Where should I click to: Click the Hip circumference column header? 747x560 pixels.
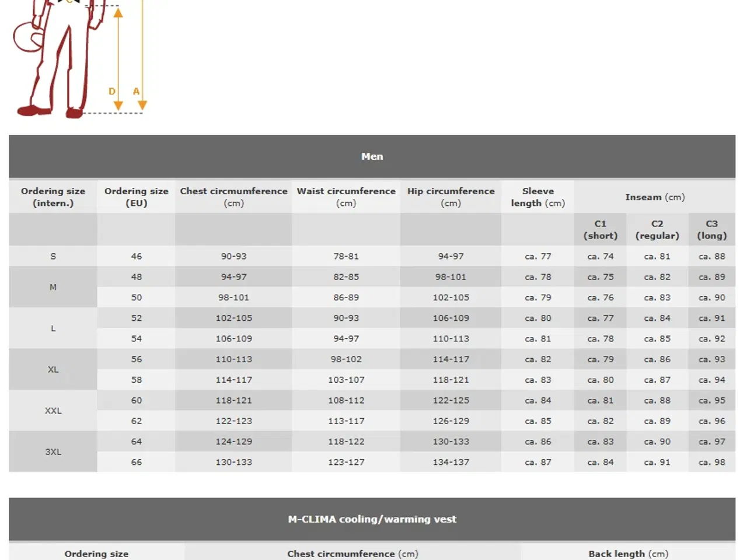451,197
